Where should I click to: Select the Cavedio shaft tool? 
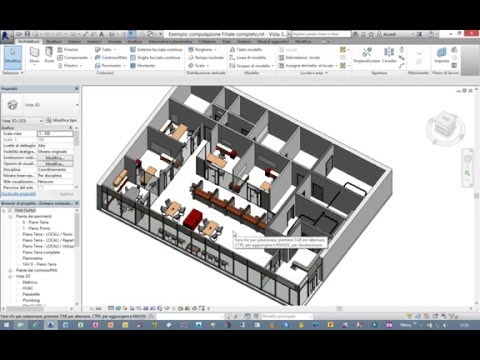click(389, 56)
